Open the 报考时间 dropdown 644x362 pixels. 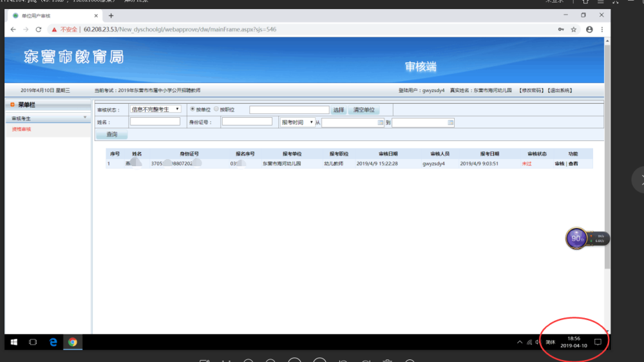[x=298, y=122]
